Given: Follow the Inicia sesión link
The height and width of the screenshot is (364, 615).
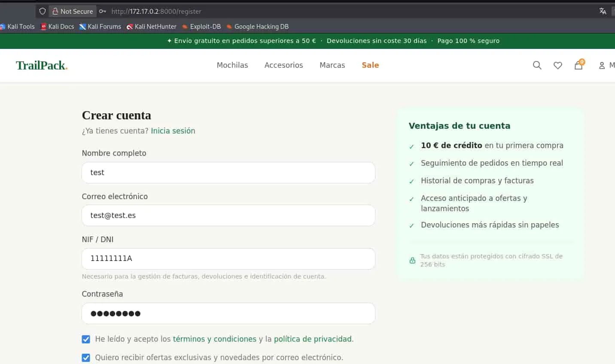Looking at the screenshot, I should (x=173, y=131).
